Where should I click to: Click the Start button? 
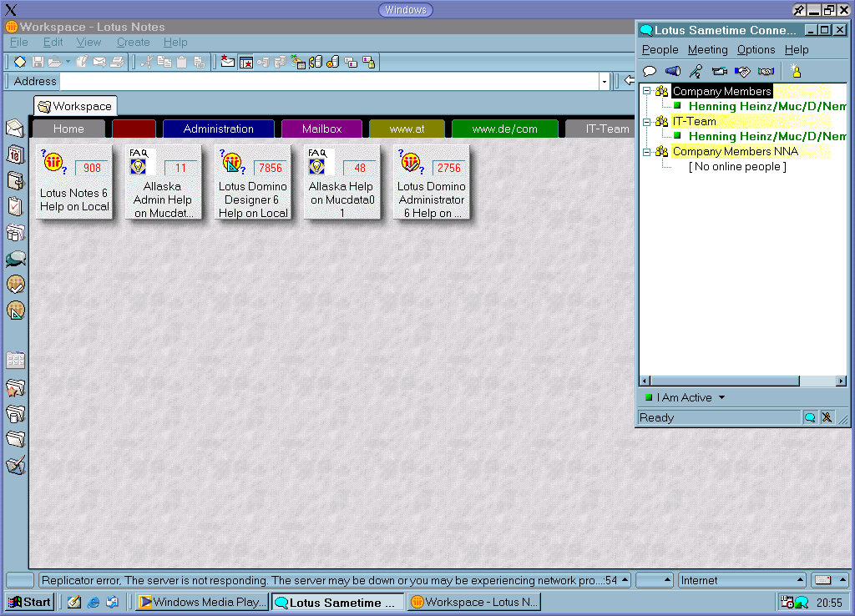30,602
